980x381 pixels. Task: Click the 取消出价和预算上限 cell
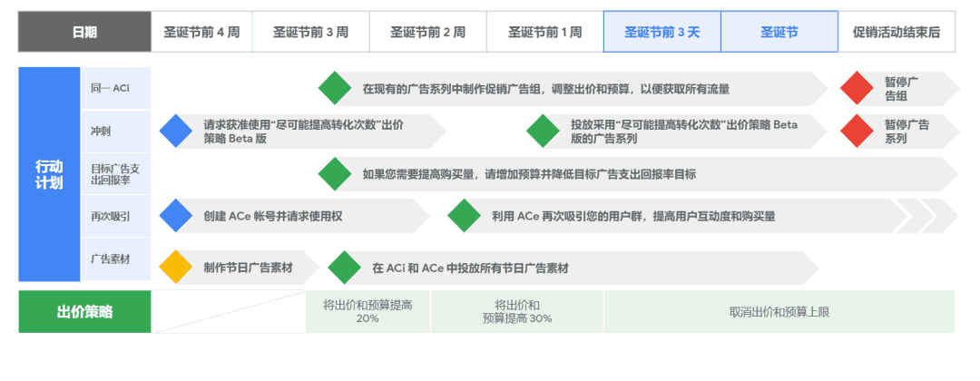[779, 312]
